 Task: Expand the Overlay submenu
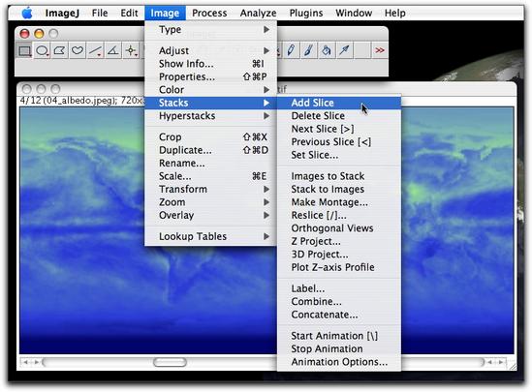pyautogui.click(x=210, y=215)
